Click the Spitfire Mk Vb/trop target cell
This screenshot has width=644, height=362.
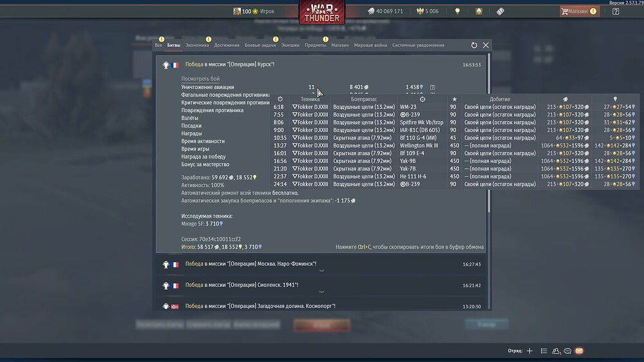tap(421, 122)
